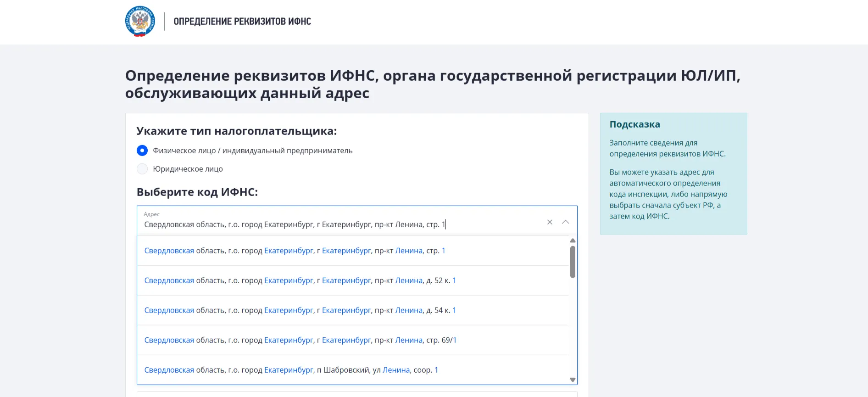Click the suggestion list scroll-down arrow

click(x=573, y=380)
